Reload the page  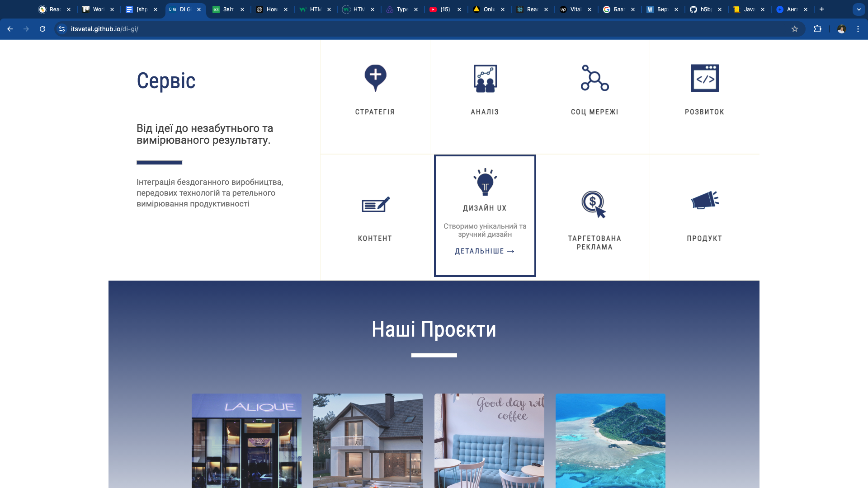point(42,29)
